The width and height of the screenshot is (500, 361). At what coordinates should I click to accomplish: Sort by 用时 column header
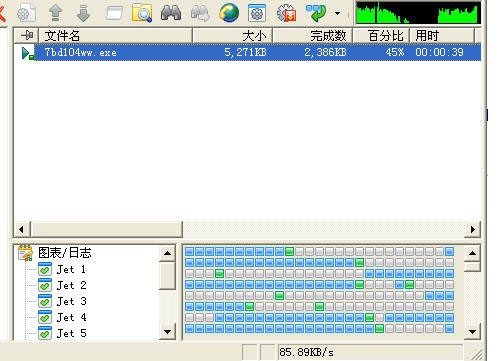tap(442, 35)
